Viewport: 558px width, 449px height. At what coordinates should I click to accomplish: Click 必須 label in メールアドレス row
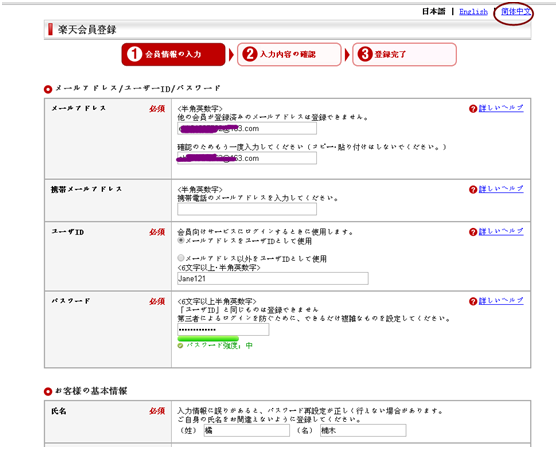157,109
